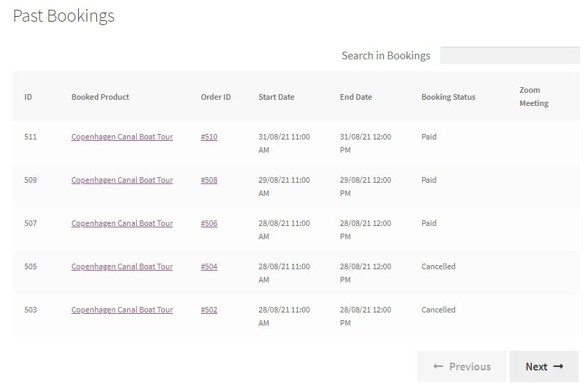Open Copenhagen Canal Boat Tour for booking 505
This screenshot has height=392, width=587.
pos(122,266)
